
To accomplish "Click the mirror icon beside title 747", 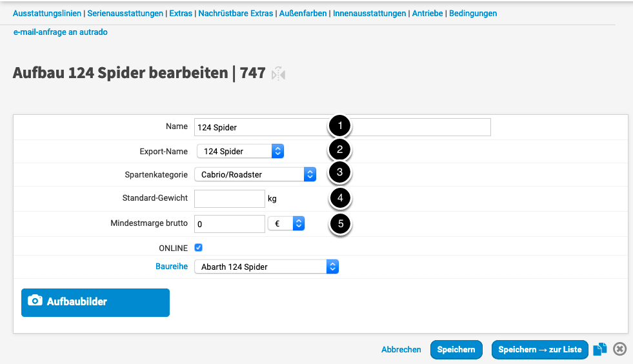I will [x=278, y=74].
